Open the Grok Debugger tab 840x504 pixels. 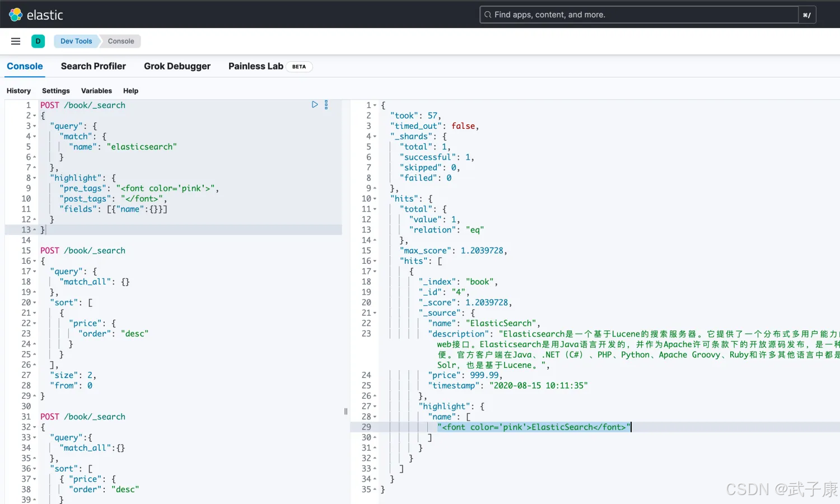pos(177,66)
